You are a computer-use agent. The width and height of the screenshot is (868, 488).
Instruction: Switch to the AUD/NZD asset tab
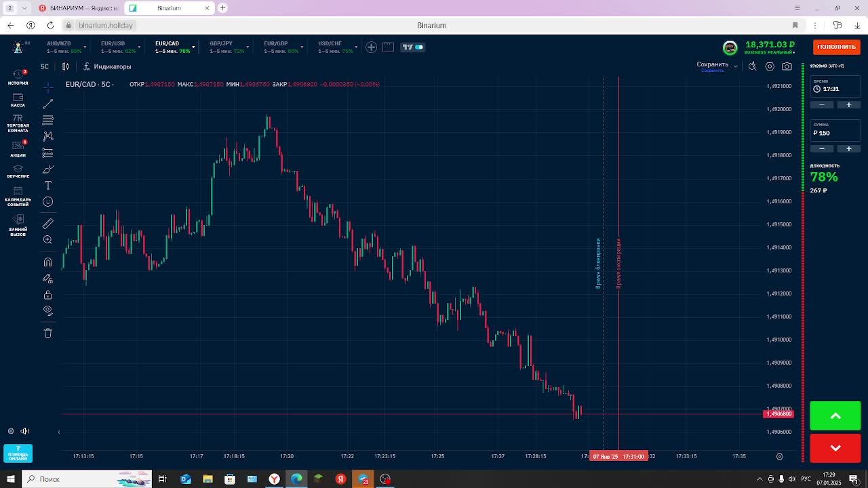tap(64, 47)
